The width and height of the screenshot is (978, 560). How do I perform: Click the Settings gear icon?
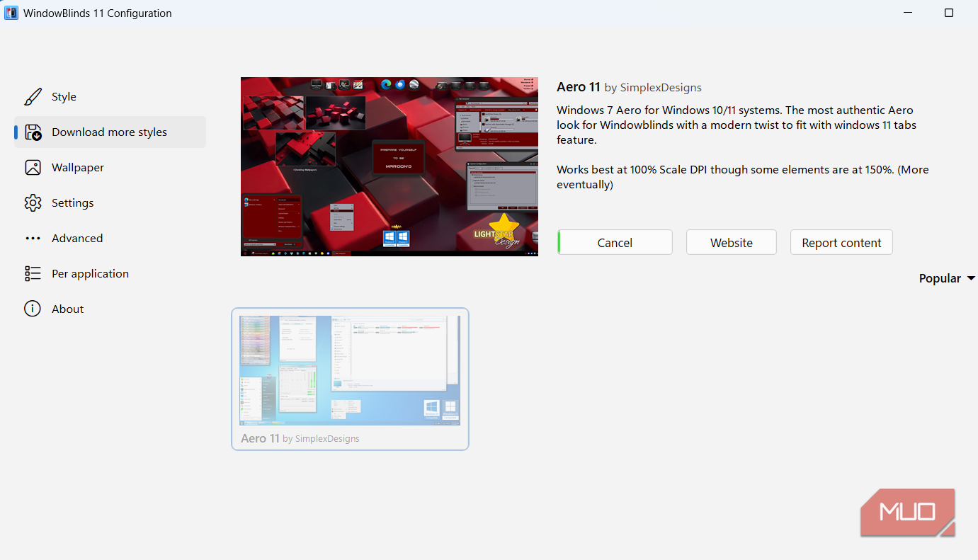(33, 203)
